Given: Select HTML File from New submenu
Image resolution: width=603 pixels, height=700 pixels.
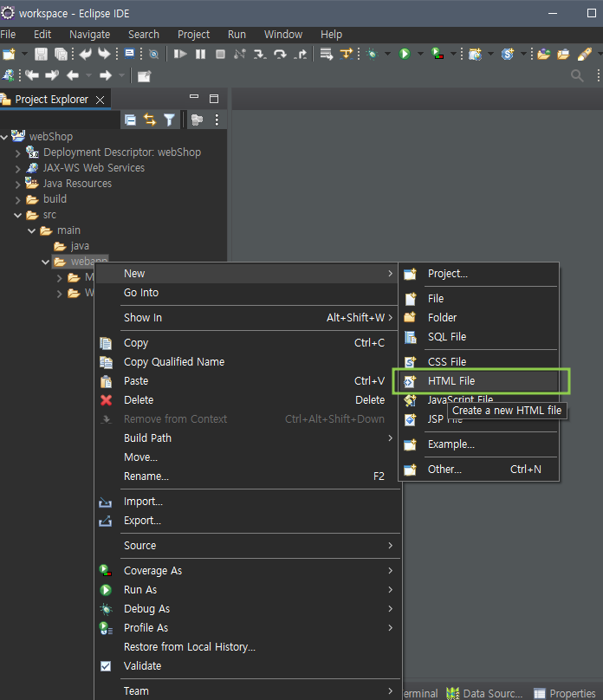Looking at the screenshot, I should click(x=479, y=381).
